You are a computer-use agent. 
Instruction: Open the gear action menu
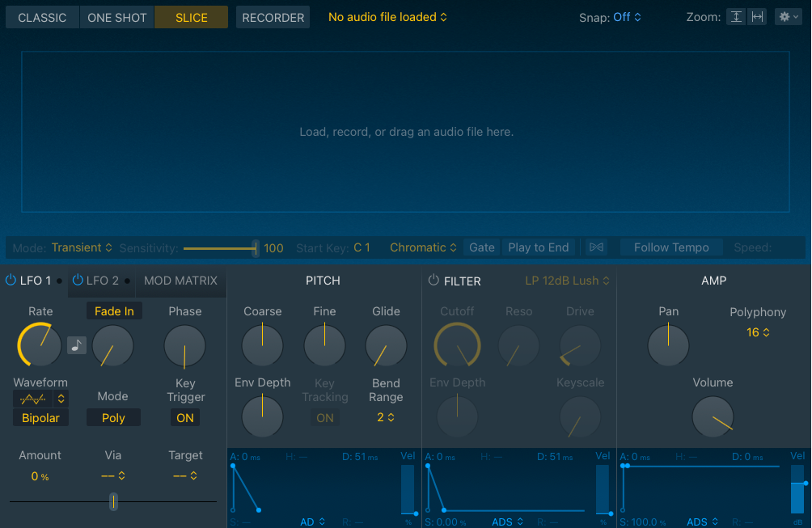[x=789, y=16]
